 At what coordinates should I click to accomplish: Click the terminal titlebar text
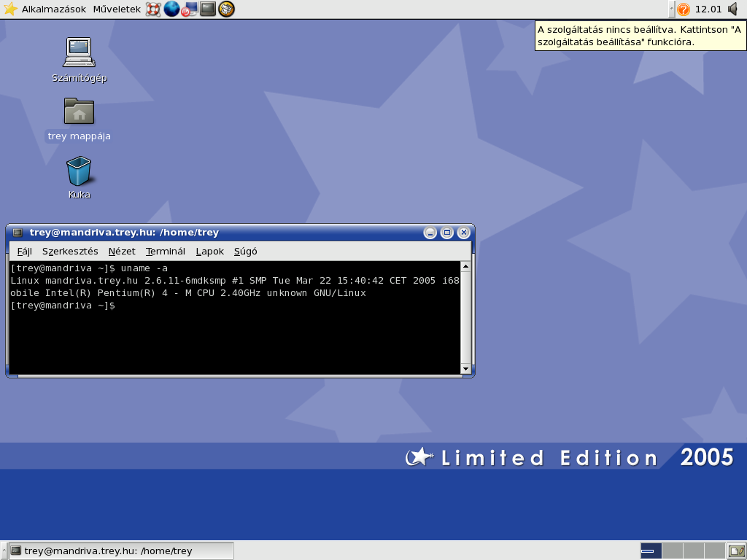click(x=124, y=233)
